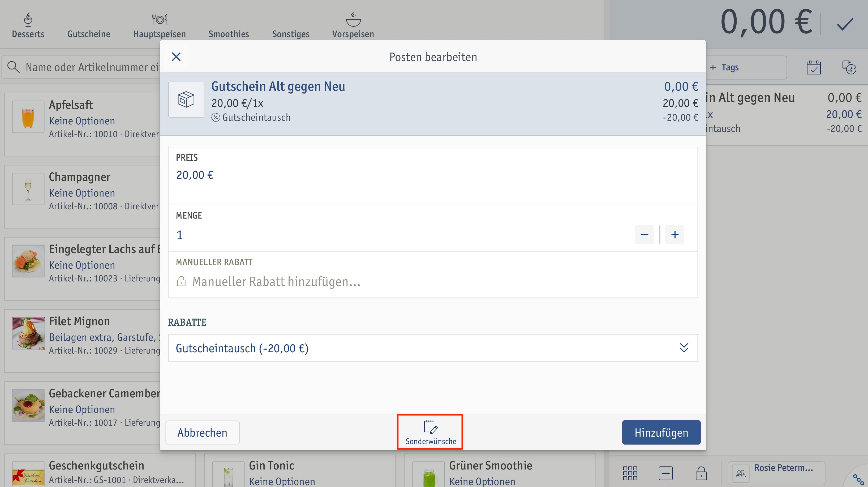Click Apfelsaft Keine Optionen text

coord(82,121)
